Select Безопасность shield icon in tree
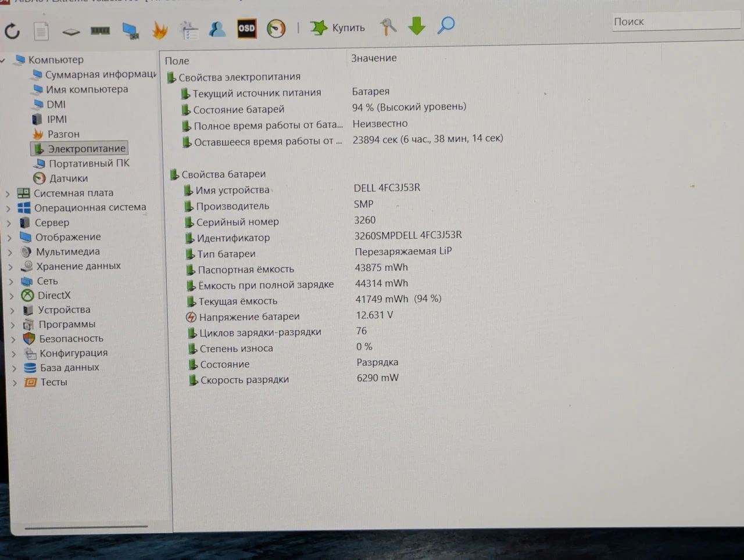The image size is (744, 560). tap(29, 339)
